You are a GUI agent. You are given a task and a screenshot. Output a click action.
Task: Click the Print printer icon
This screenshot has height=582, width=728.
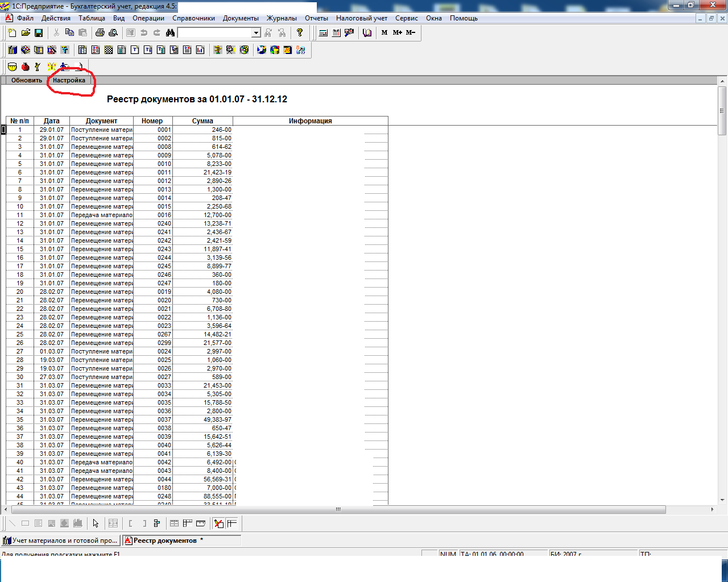pyautogui.click(x=100, y=33)
